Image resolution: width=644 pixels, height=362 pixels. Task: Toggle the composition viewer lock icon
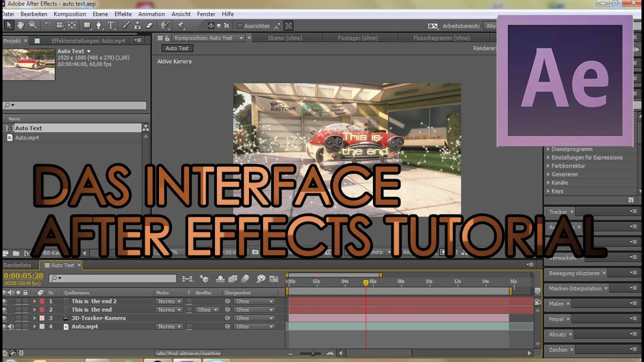pyautogui.click(x=168, y=38)
